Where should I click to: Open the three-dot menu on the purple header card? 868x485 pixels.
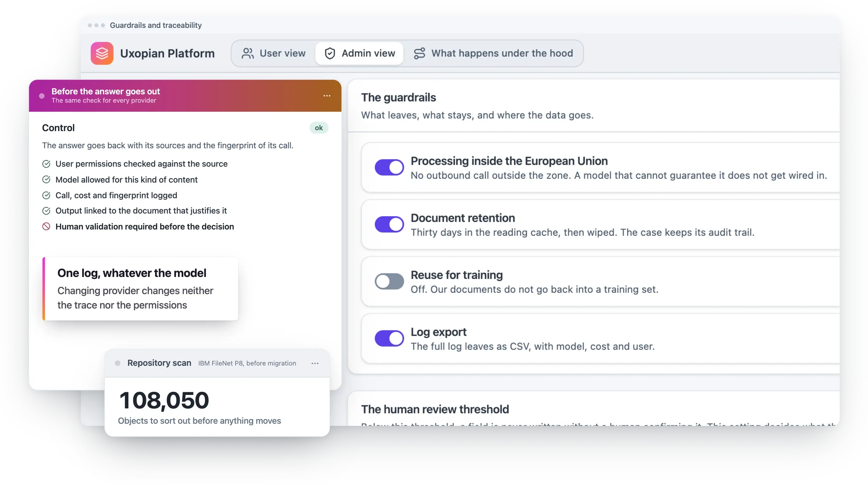326,96
